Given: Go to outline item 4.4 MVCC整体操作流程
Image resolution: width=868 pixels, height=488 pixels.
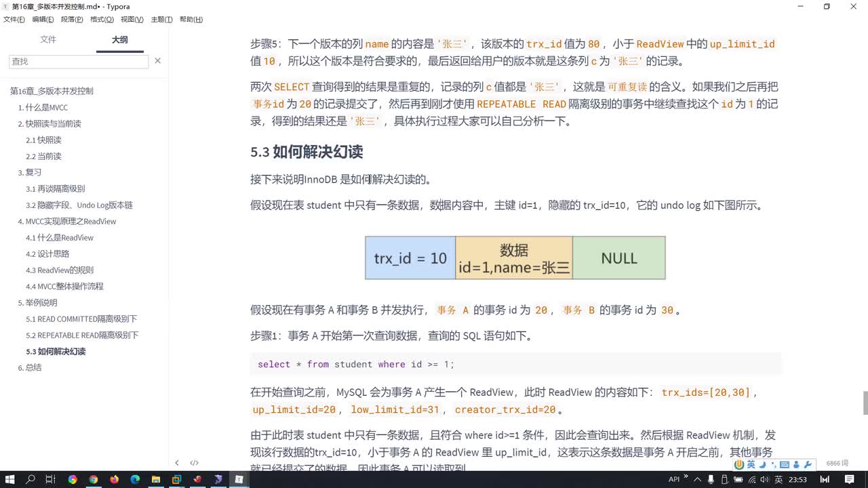Looking at the screenshot, I should point(65,286).
